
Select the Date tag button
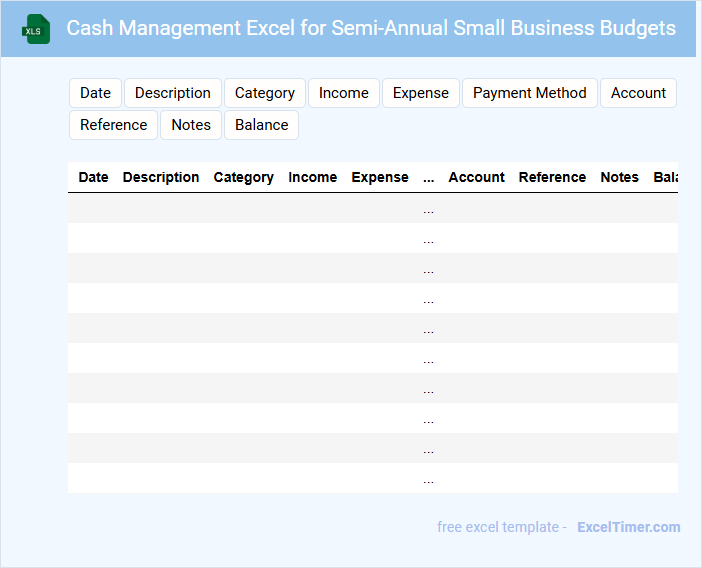click(x=95, y=93)
